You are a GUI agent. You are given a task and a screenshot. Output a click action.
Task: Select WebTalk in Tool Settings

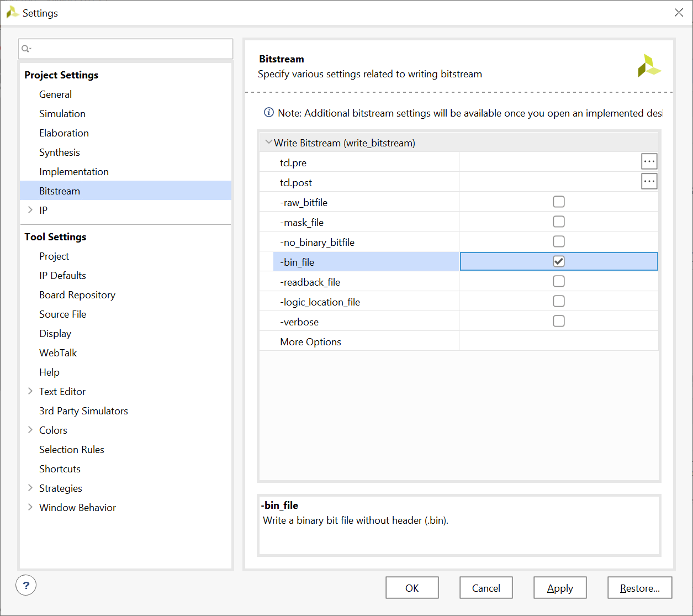tap(58, 353)
